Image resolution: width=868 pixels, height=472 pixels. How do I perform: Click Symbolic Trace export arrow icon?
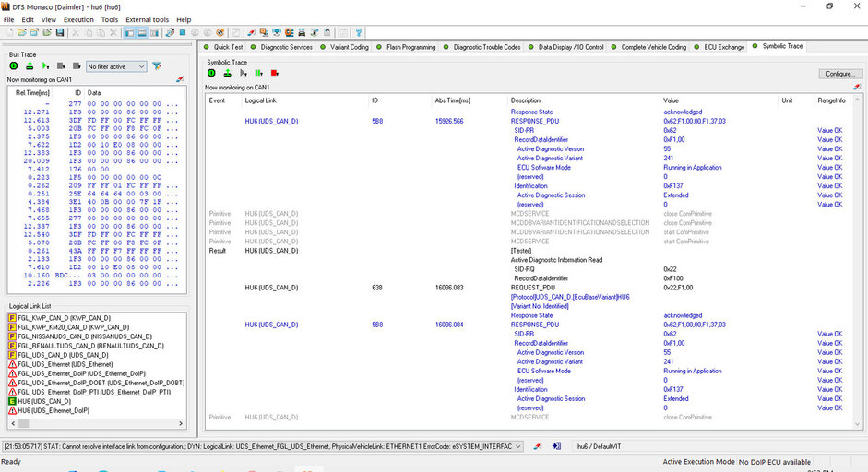click(x=228, y=74)
